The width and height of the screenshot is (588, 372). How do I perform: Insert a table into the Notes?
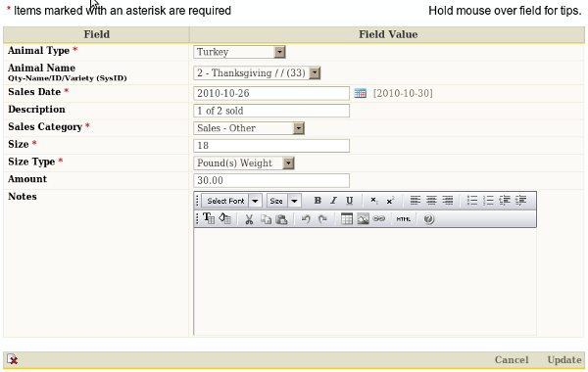click(347, 218)
